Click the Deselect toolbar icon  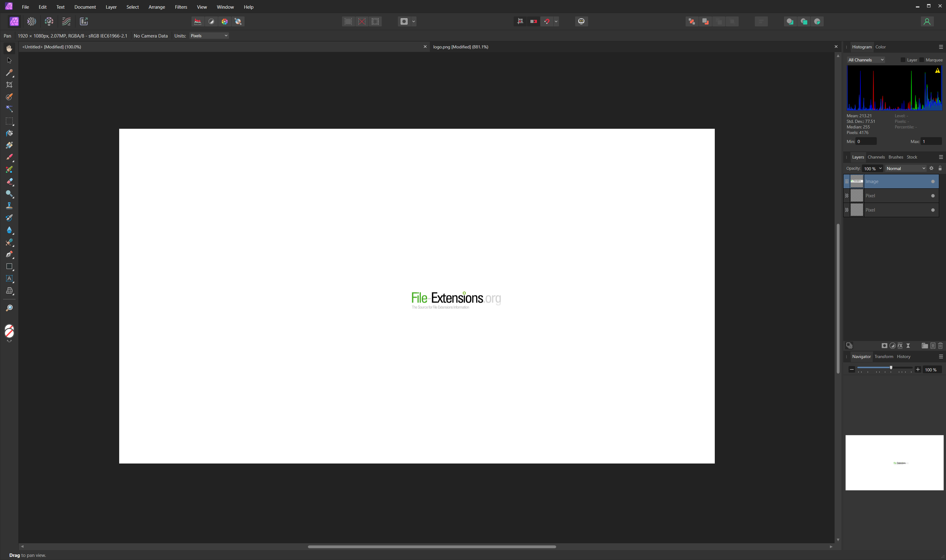[x=362, y=21]
